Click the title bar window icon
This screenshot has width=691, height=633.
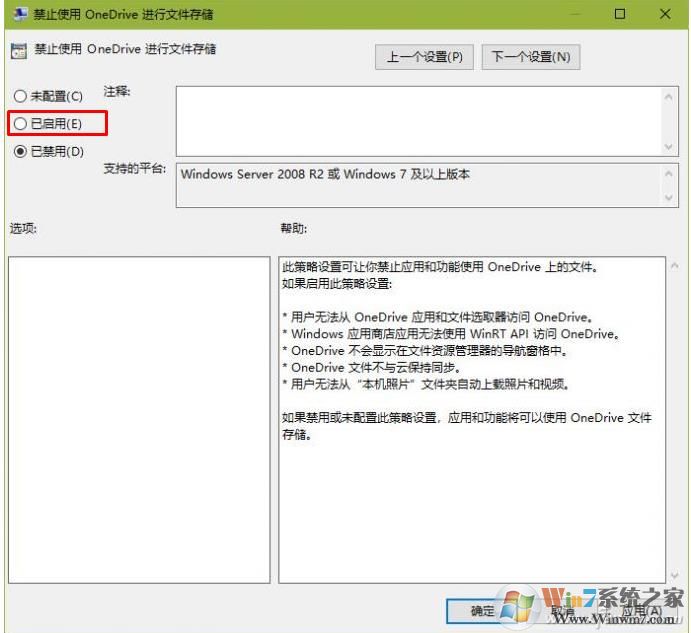[x=20, y=14]
